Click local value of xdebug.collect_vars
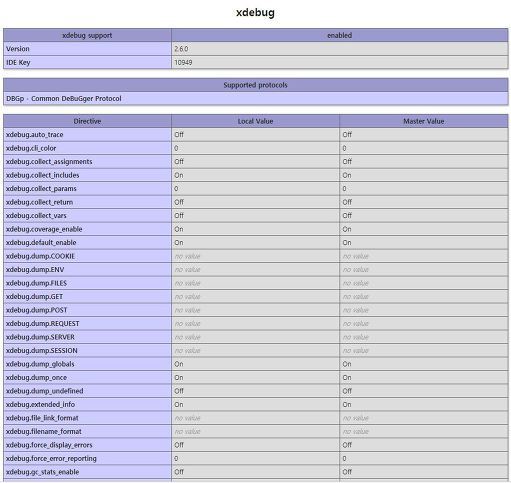This screenshot has width=511, height=483. 179,216
